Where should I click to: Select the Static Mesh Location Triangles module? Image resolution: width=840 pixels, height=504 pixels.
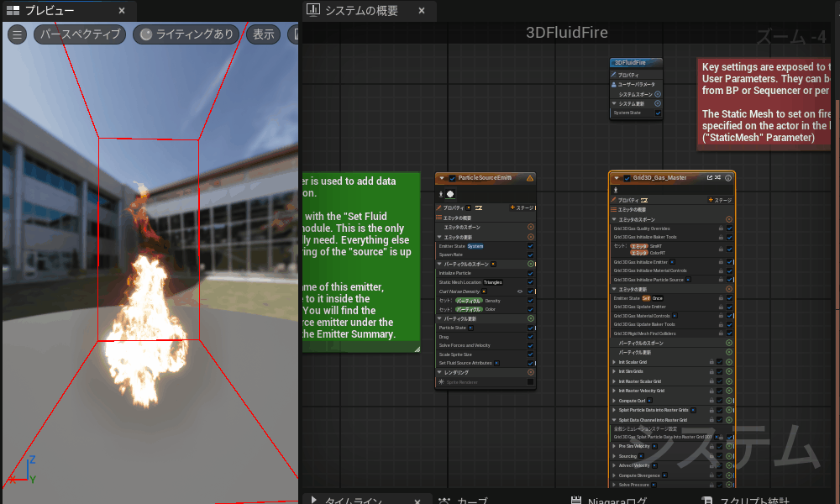(470, 282)
